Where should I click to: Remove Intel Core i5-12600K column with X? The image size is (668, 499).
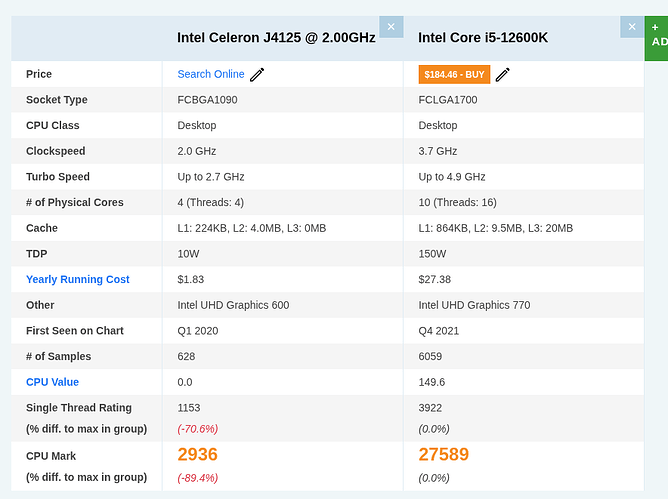[632, 27]
